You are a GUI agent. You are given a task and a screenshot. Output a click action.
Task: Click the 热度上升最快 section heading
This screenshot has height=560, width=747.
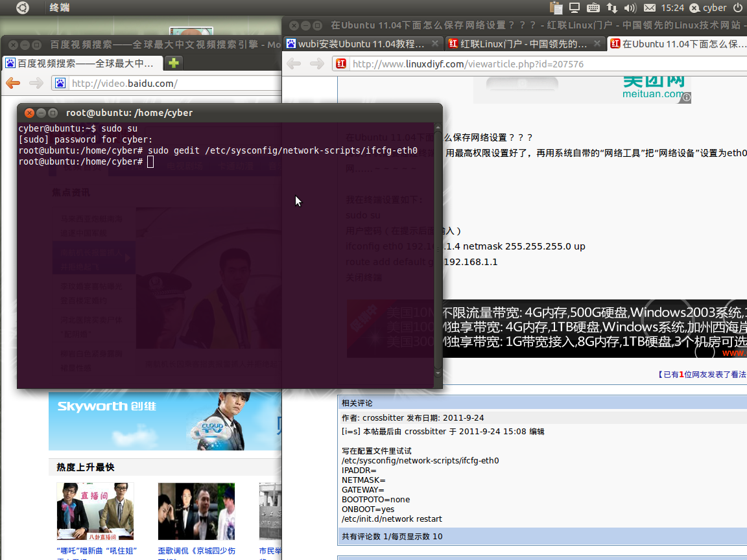tap(86, 467)
